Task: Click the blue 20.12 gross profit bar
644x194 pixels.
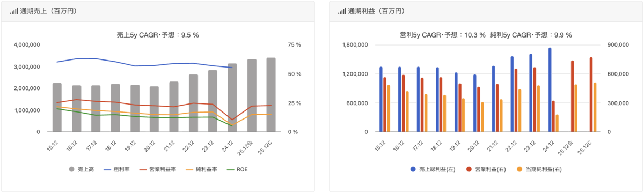Action: 475,103
